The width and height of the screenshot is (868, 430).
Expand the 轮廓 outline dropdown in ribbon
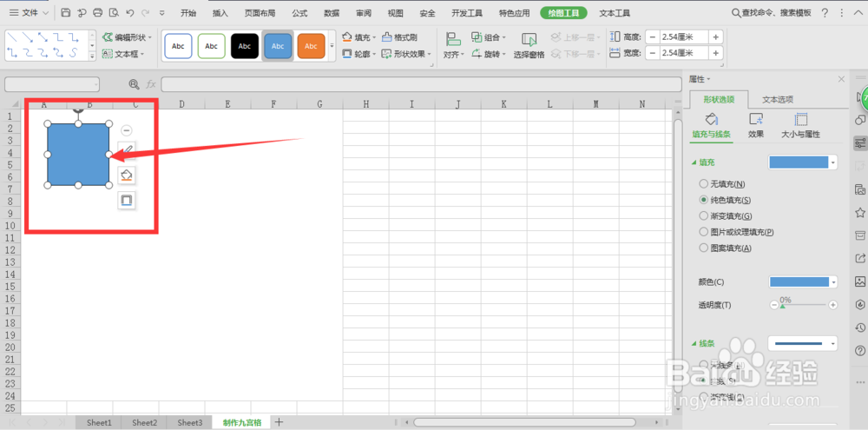point(374,55)
